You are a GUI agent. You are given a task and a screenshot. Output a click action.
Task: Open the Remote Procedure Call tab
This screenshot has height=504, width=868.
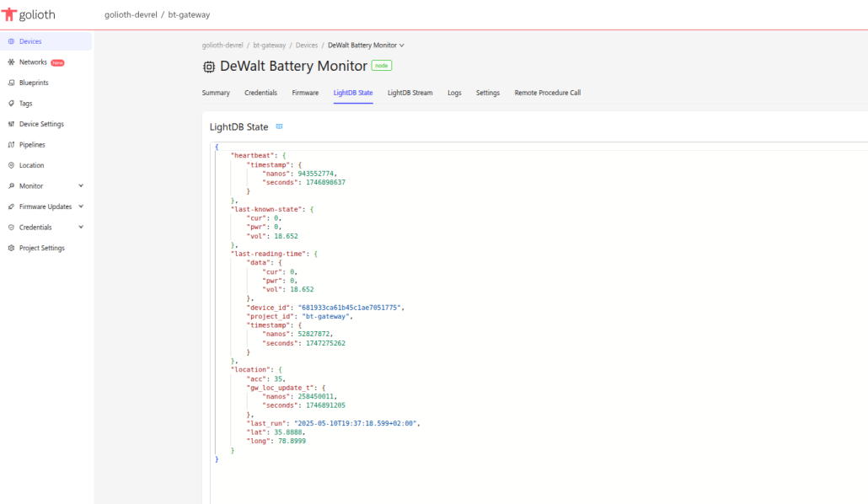coord(548,93)
